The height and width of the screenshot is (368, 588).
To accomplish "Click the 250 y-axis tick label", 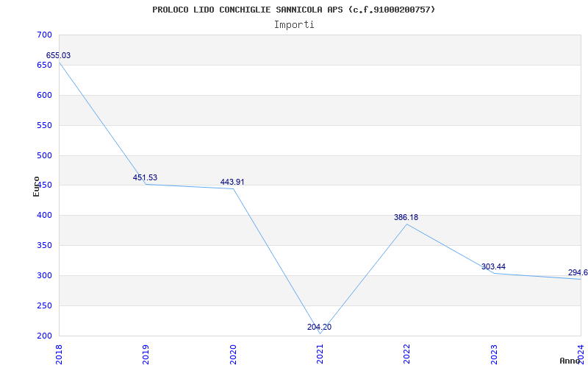I will pos(44,305).
